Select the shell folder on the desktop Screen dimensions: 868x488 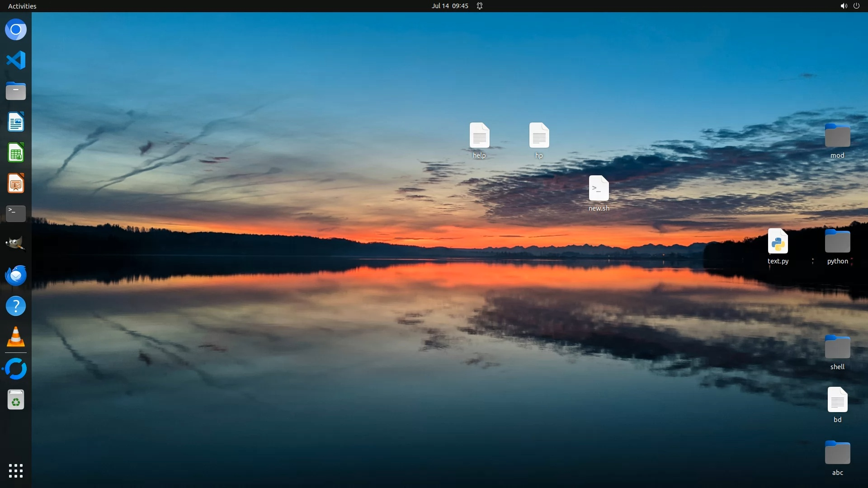(x=837, y=347)
